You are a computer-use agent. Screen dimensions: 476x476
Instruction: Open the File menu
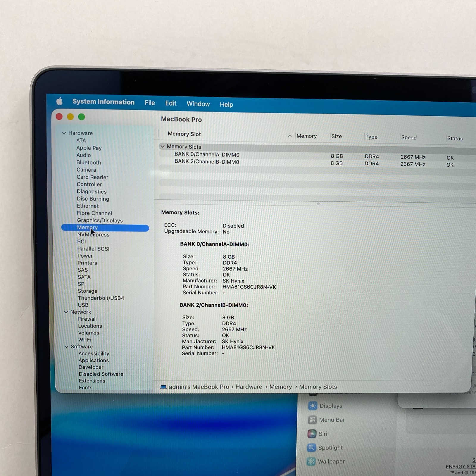(x=150, y=103)
